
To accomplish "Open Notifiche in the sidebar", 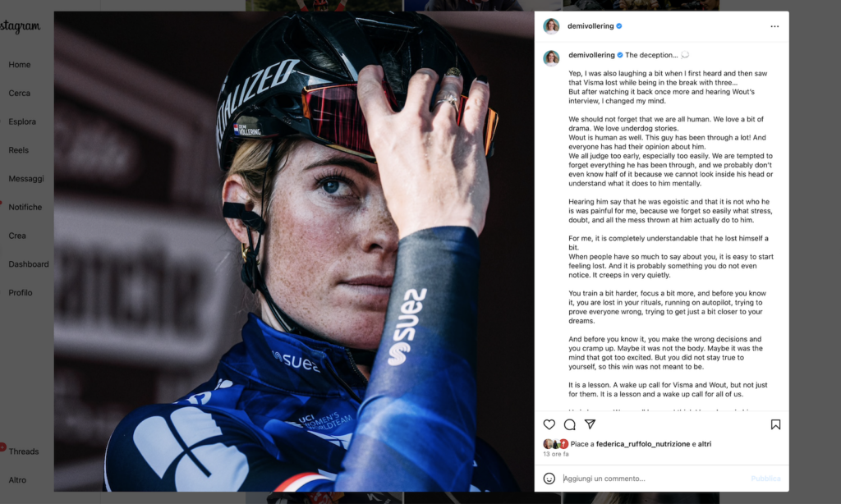I will pos(25,207).
